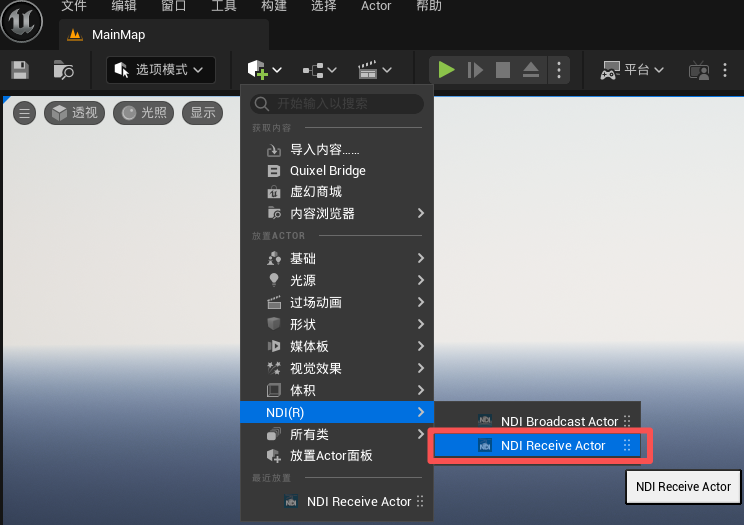
Task: Click NDI Receive Actor under 最近放置
Action: pos(337,501)
